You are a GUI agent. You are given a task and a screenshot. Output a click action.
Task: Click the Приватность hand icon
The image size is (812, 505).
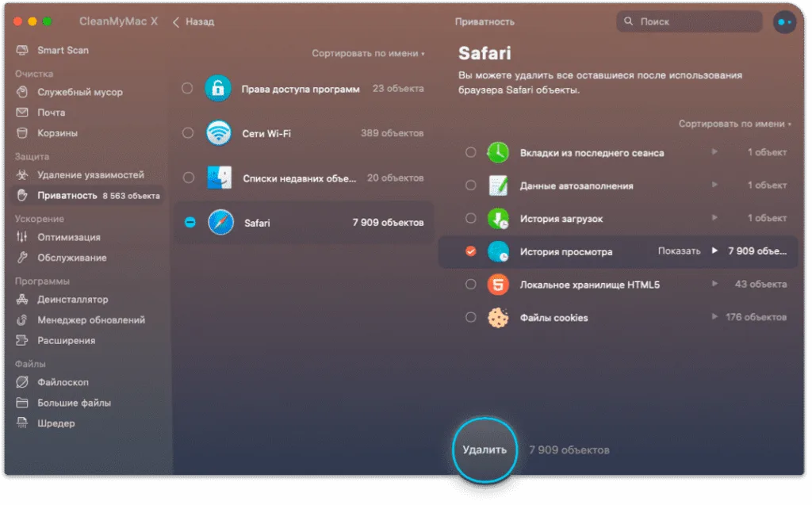[22, 195]
